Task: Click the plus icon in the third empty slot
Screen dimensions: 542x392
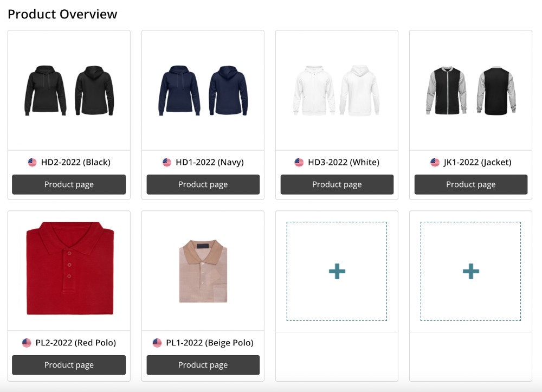Action: [337, 270]
